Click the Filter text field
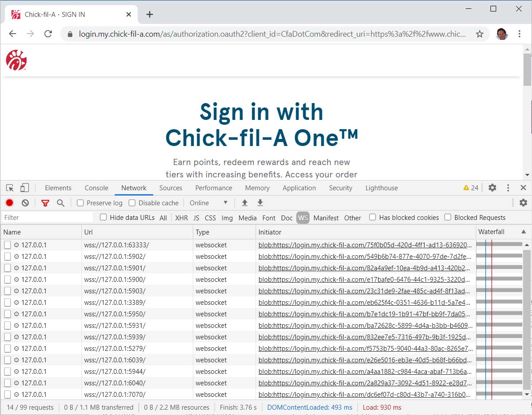532x415 pixels. [47, 217]
